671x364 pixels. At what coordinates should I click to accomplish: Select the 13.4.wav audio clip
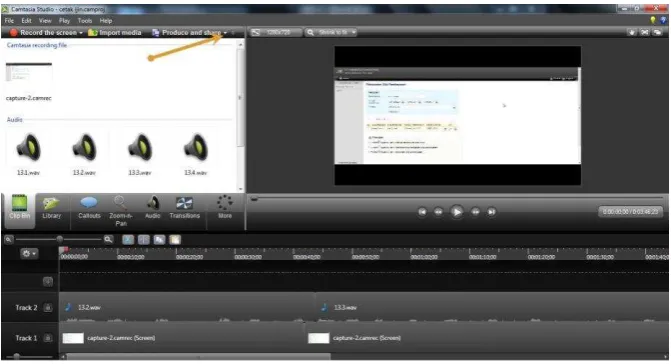point(196,148)
